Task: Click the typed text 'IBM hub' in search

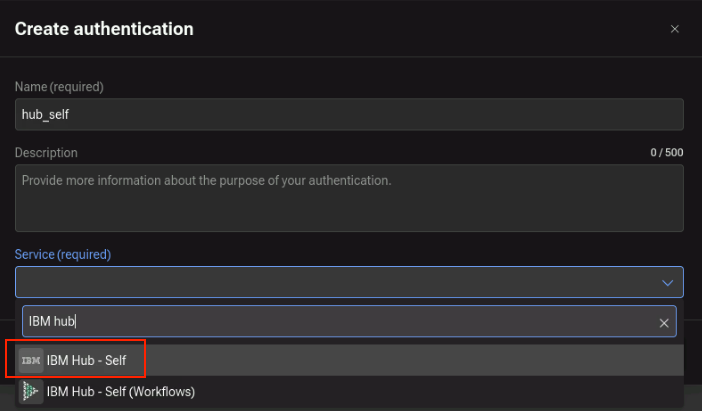Action: coord(52,321)
